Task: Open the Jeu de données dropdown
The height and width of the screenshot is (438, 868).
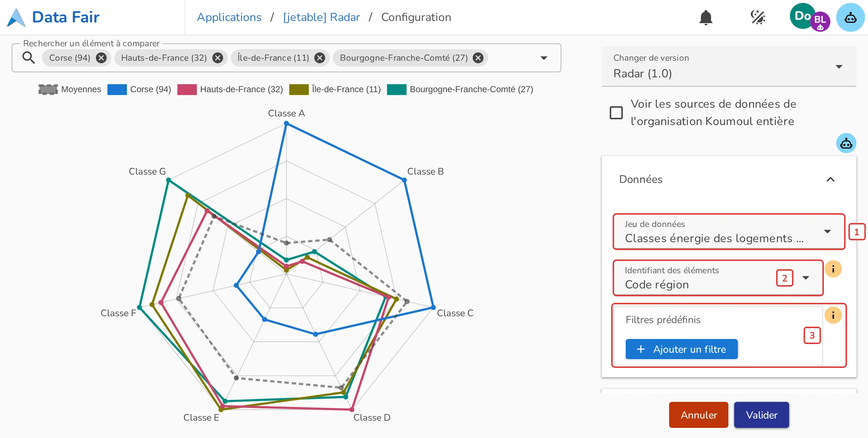Action: (x=729, y=232)
